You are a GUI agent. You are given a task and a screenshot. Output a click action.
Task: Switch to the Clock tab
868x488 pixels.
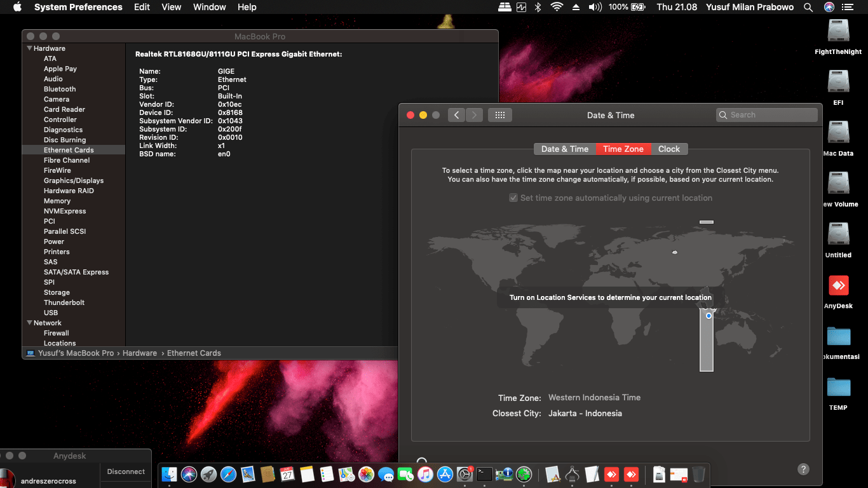[x=669, y=149]
